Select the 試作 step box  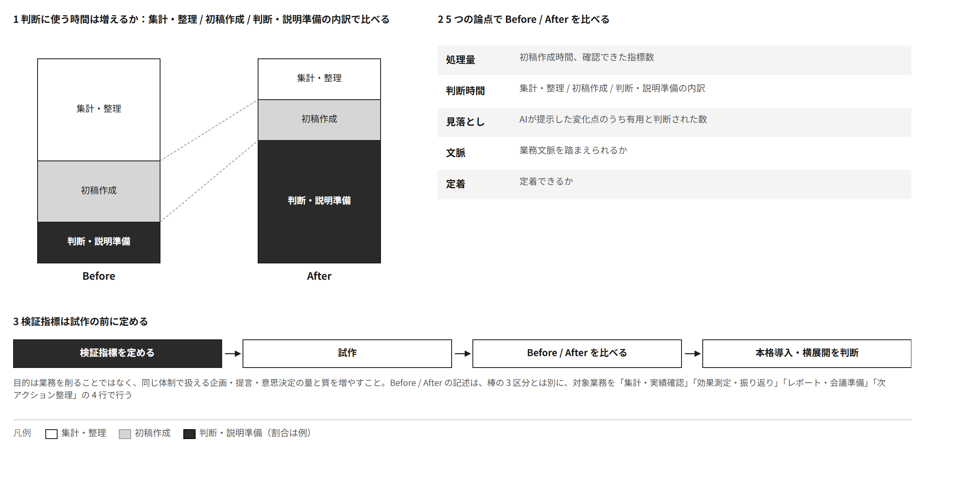(347, 353)
